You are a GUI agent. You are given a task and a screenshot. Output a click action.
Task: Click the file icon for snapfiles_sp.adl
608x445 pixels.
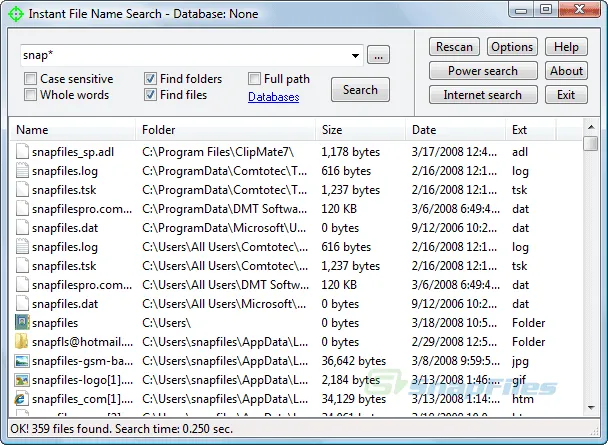22,152
